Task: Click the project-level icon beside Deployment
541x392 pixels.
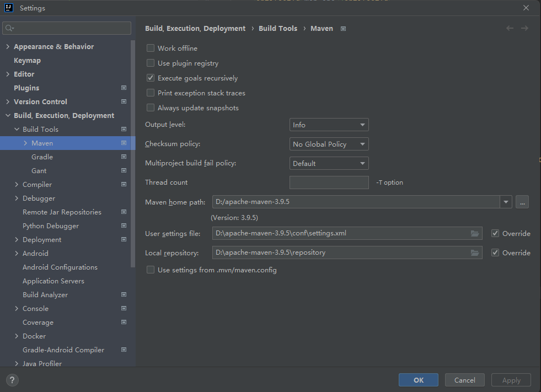Action: tap(124, 239)
